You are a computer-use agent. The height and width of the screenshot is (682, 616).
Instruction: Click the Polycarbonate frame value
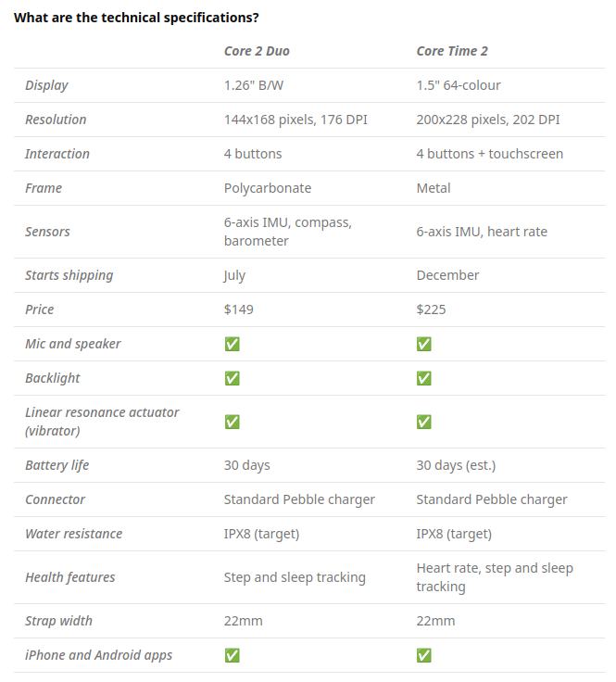point(268,188)
